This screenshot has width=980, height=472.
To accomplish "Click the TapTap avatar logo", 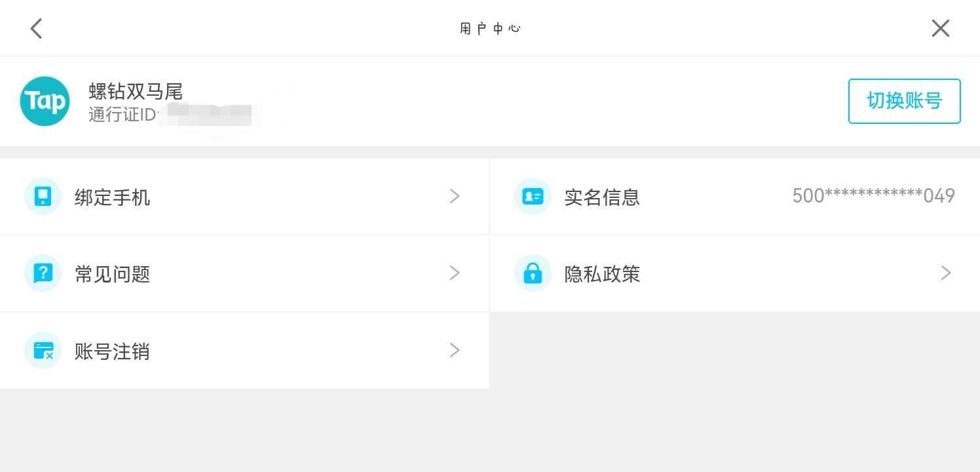I will coord(45,101).
